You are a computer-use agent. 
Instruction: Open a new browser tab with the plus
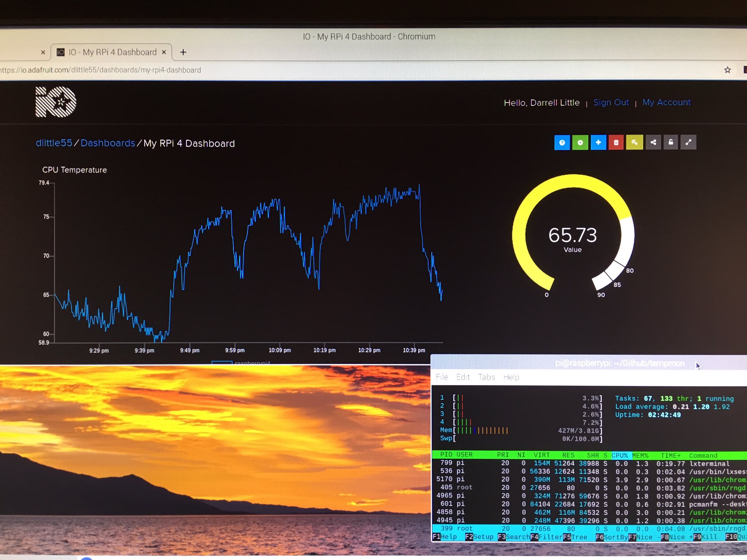tap(183, 52)
